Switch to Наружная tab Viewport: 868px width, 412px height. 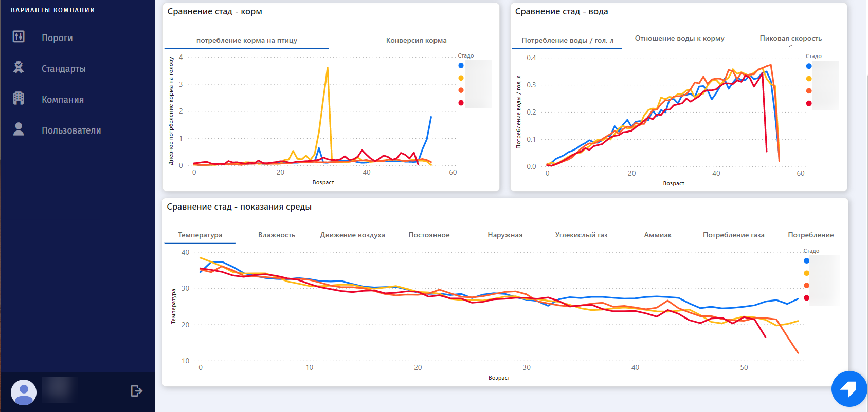click(x=505, y=235)
